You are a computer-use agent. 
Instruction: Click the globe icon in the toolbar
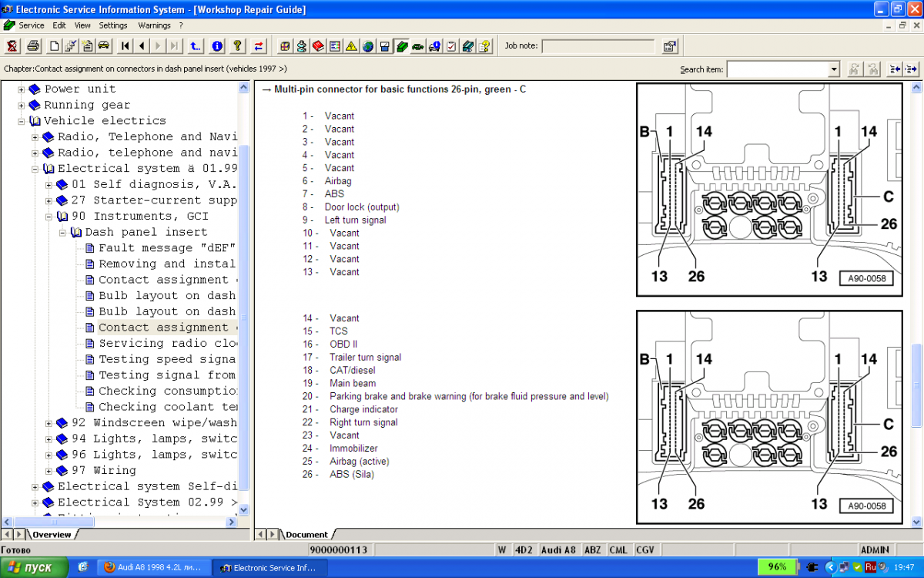(367, 46)
